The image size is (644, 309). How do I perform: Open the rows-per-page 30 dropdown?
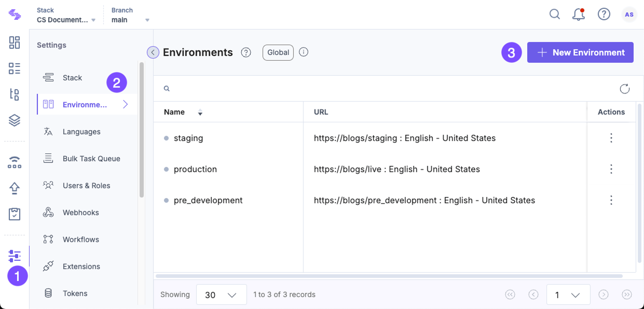pyautogui.click(x=221, y=295)
